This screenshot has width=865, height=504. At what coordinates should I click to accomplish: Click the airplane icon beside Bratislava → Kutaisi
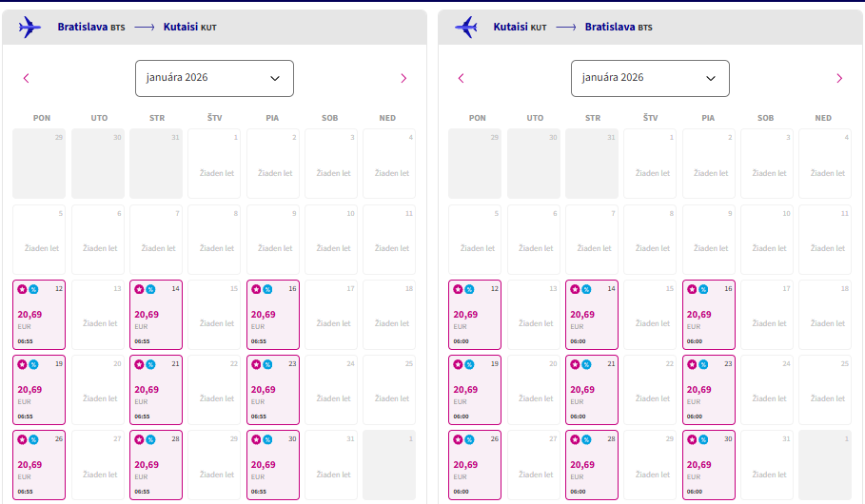(30, 28)
